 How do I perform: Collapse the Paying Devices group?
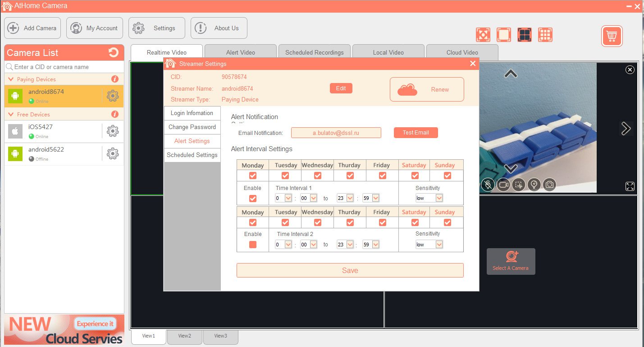coord(11,79)
